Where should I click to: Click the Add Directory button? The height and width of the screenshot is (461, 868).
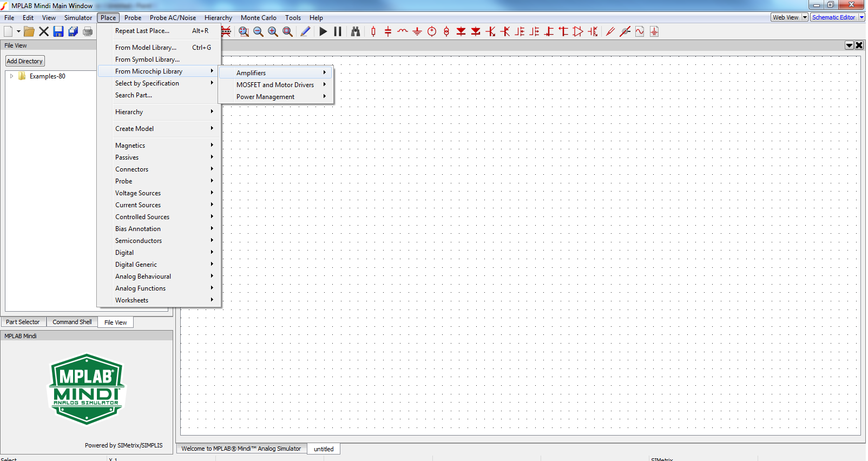[x=25, y=61]
